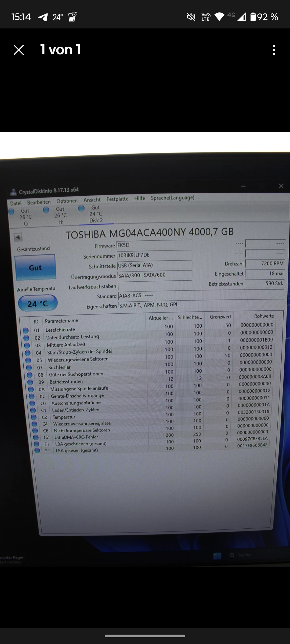Click status dot for Geräte-Einschaltvorgänge
The height and width of the screenshot is (644, 290).
(x=32, y=396)
